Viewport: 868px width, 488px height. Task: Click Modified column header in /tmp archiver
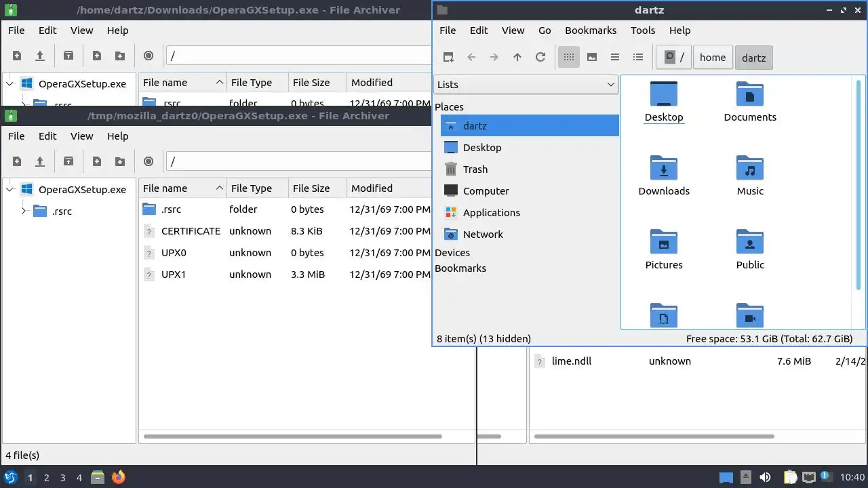[389, 188]
